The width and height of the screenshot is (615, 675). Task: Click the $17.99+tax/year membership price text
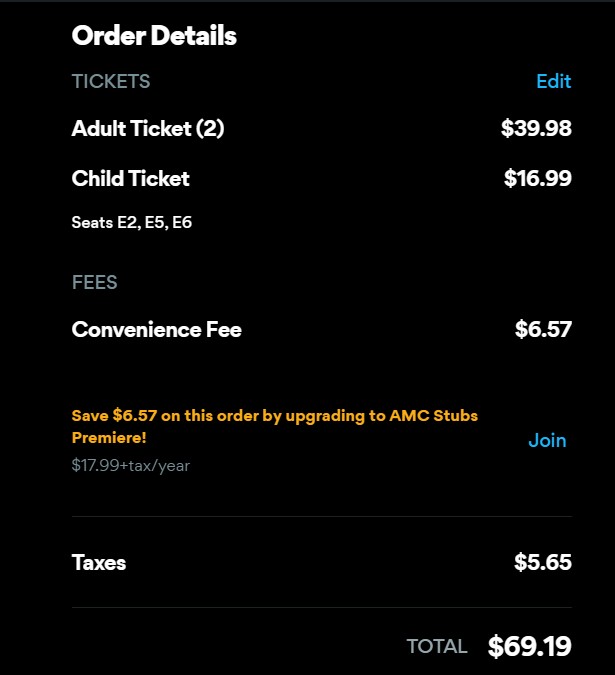click(131, 465)
